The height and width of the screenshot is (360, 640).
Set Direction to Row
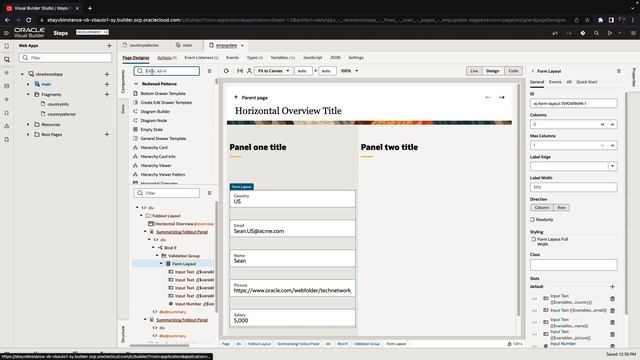(x=562, y=208)
